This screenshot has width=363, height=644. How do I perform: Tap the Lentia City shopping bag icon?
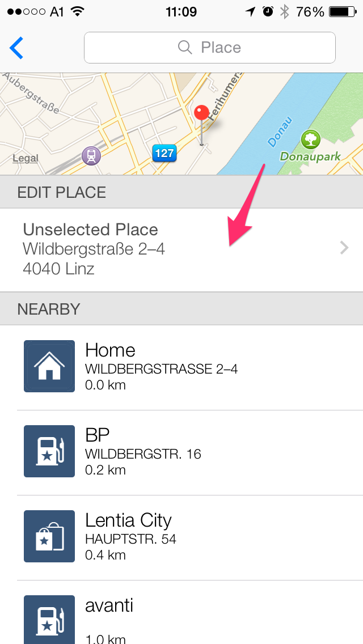(49, 536)
